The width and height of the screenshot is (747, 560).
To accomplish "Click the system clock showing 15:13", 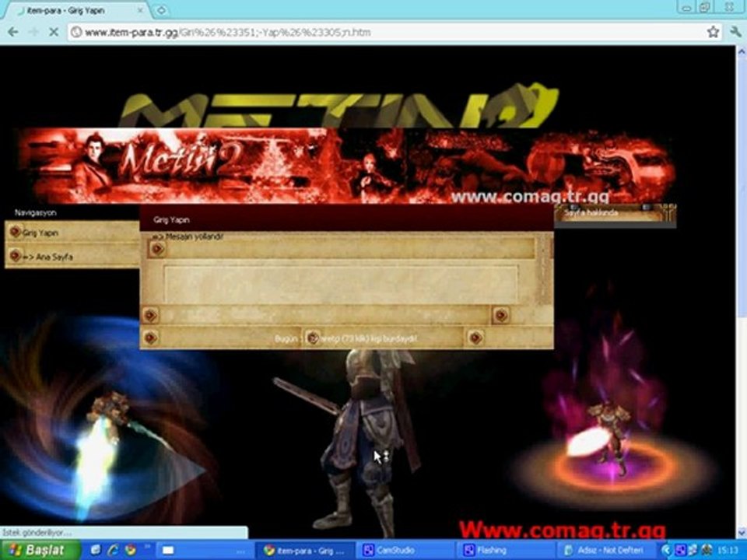I will coord(727,551).
